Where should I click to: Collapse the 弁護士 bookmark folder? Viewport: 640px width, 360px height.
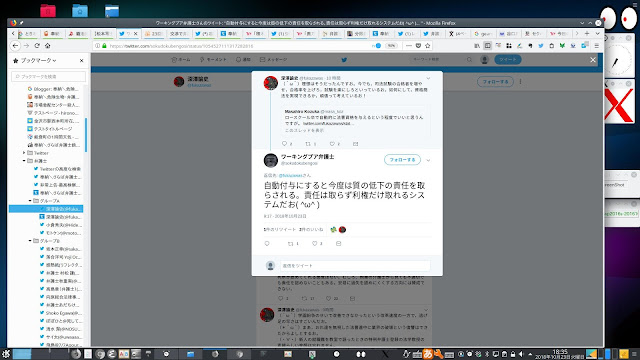[x=24, y=161]
